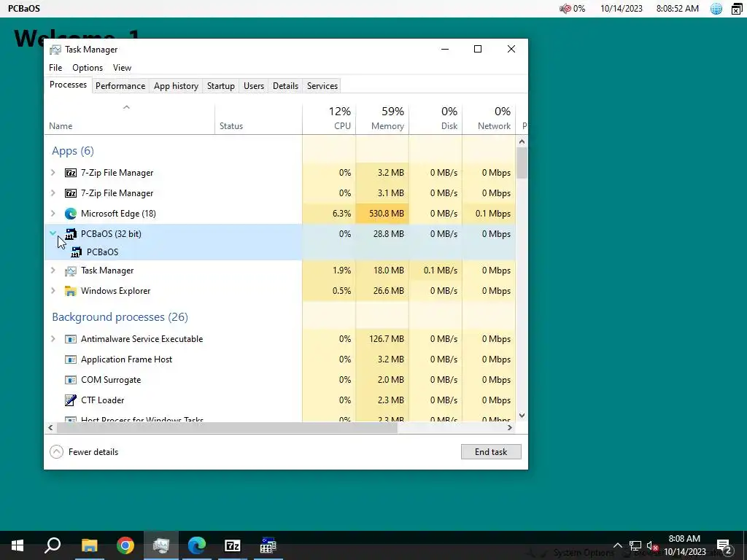The height and width of the screenshot is (560, 747).
Task: Open the File menu
Action: click(55, 68)
